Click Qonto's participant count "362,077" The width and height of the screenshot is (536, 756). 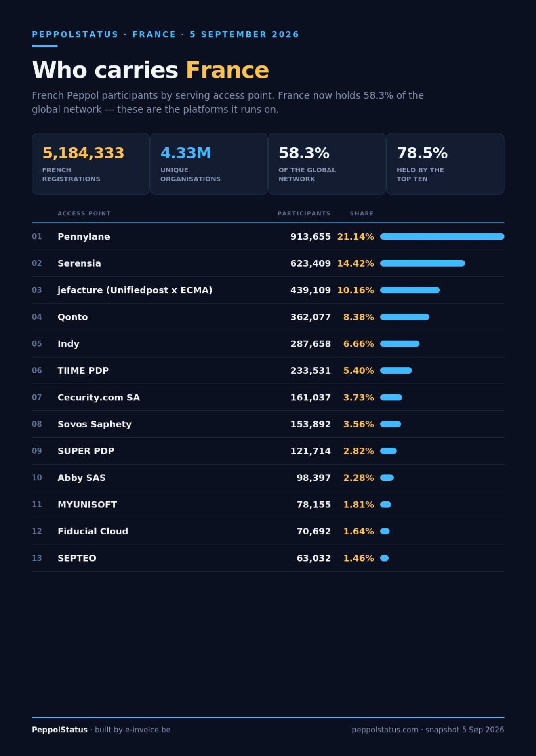pos(311,317)
